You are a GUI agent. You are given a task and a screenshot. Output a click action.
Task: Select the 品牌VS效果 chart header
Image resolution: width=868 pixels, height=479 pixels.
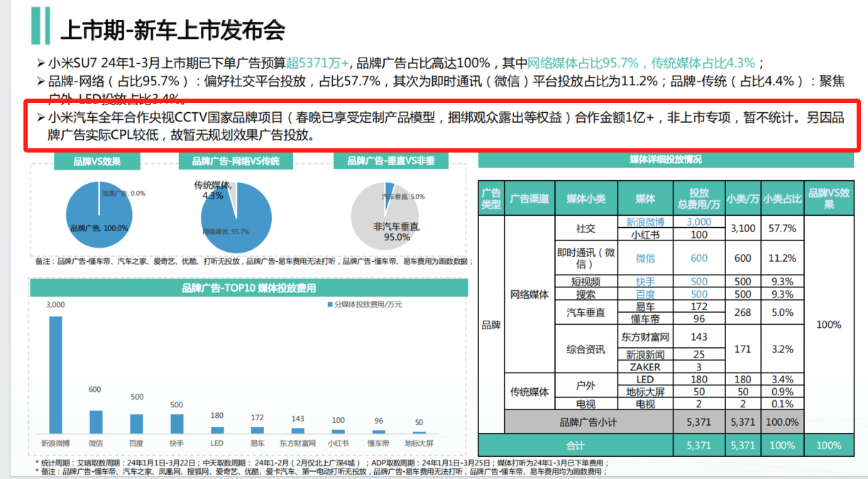pyautogui.click(x=97, y=161)
